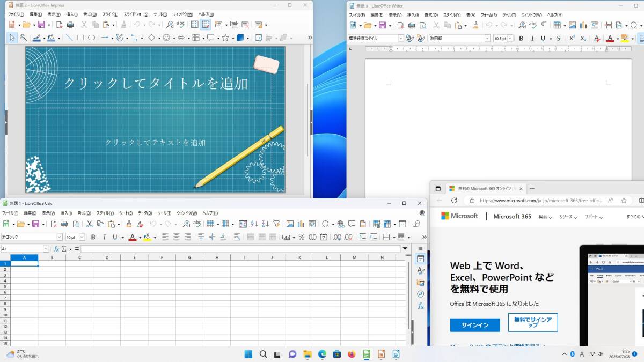Click the red font color swatch in Calc

pos(132,237)
